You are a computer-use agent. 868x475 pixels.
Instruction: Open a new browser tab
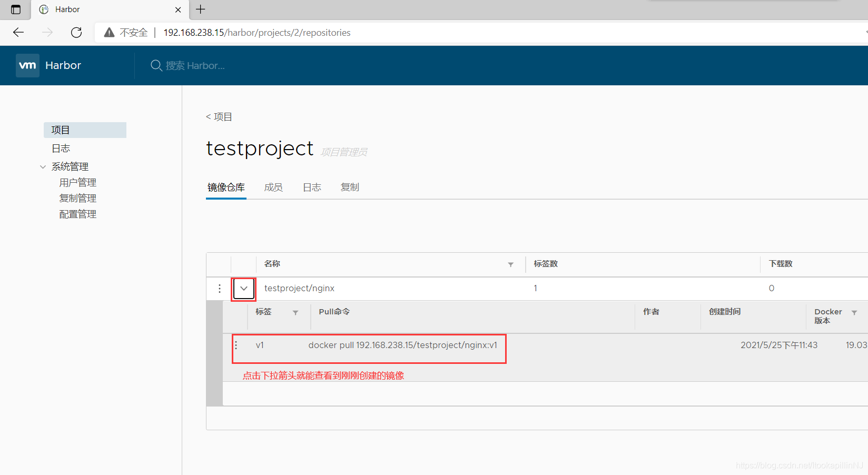click(x=201, y=9)
